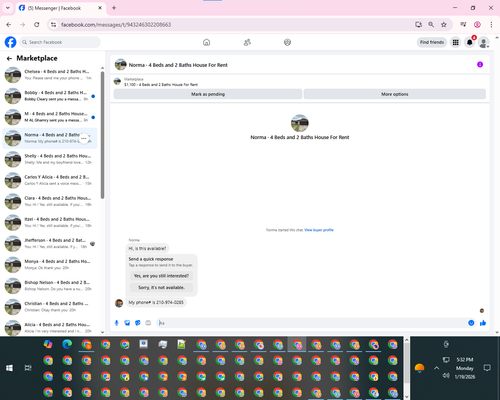Open the Carlos Y Alicia conversation
The width and height of the screenshot is (500, 400).
click(50, 180)
